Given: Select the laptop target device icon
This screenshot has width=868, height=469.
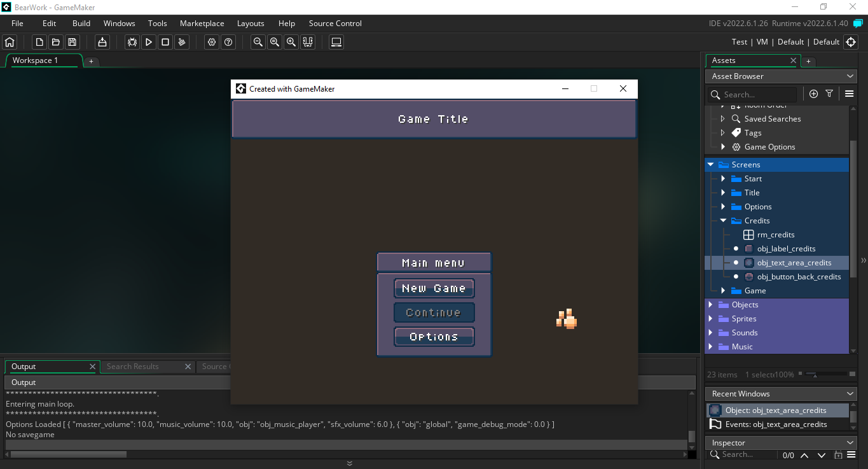Looking at the screenshot, I should pos(336,42).
